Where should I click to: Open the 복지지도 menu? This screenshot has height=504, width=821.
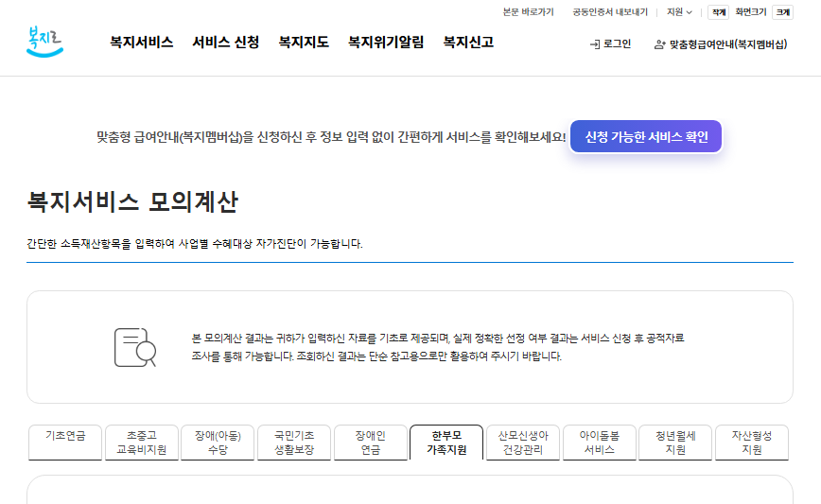tap(304, 43)
